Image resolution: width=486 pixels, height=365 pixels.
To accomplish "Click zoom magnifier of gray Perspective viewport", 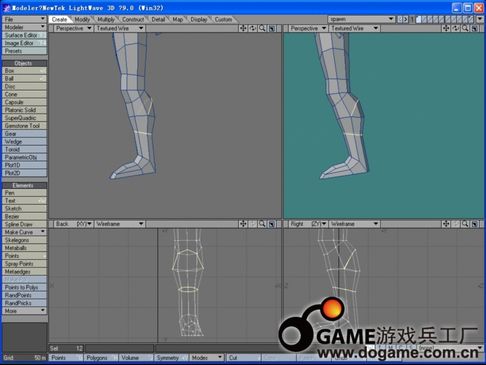I will click(x=262, y=28).
